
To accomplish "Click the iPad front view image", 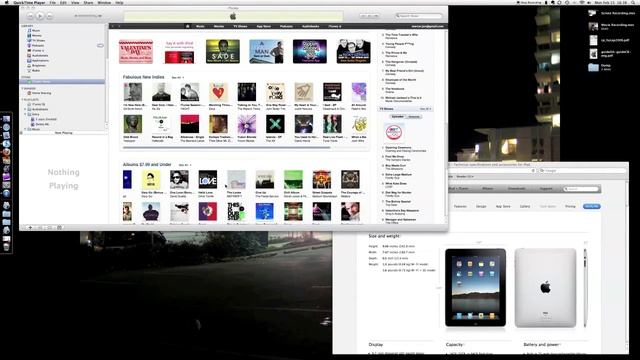I will click(x=476, y=288).
